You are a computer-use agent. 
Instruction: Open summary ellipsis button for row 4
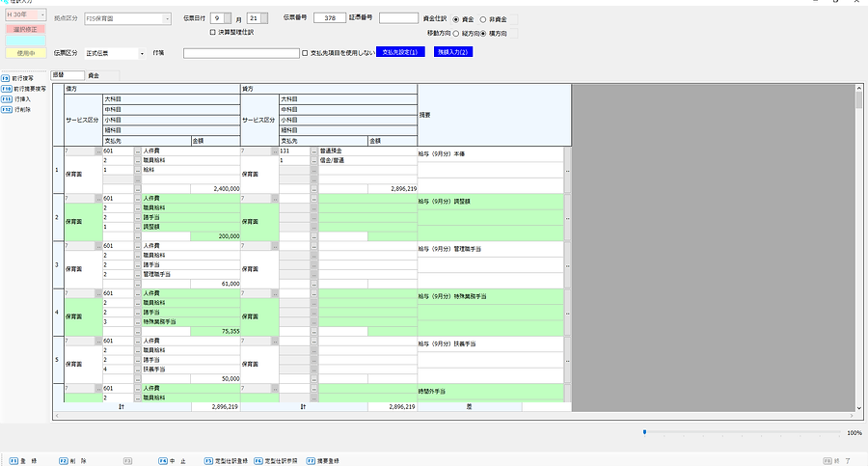pos(567,313)
